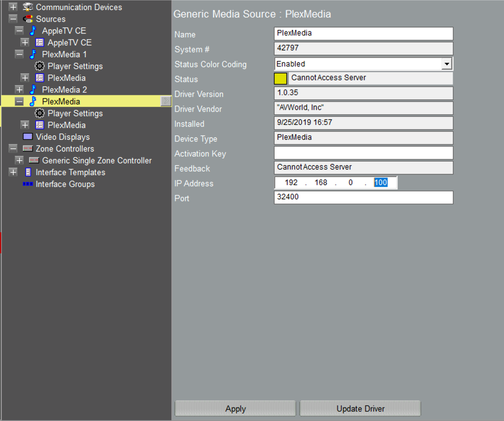This screenshot has width=504, height=421.
Task: Click the Video Displays screen icon
Action: (28, 136)
